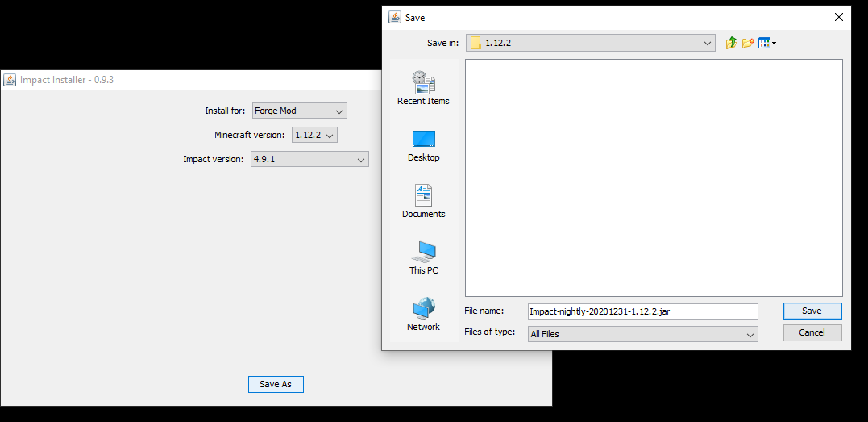
Task: Click inside the empty file list pane
Action: (x=654, y=178)
